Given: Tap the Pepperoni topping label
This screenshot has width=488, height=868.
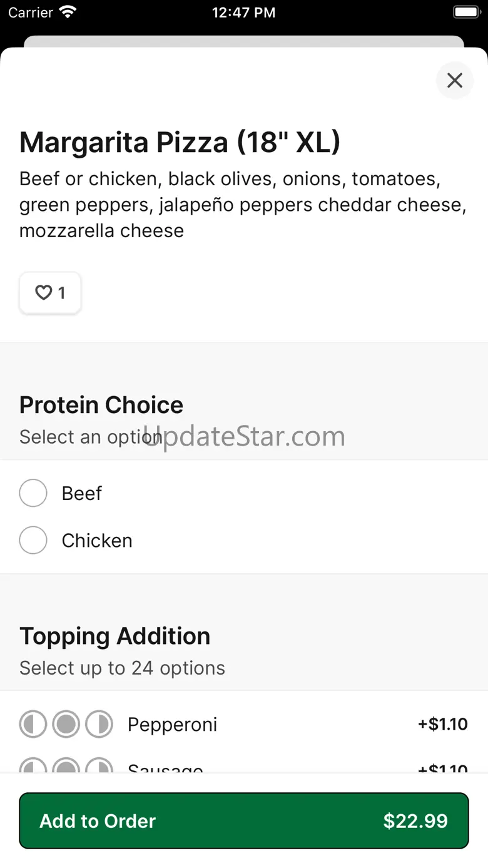Looking at the screenshot, I should click(173, 725).
